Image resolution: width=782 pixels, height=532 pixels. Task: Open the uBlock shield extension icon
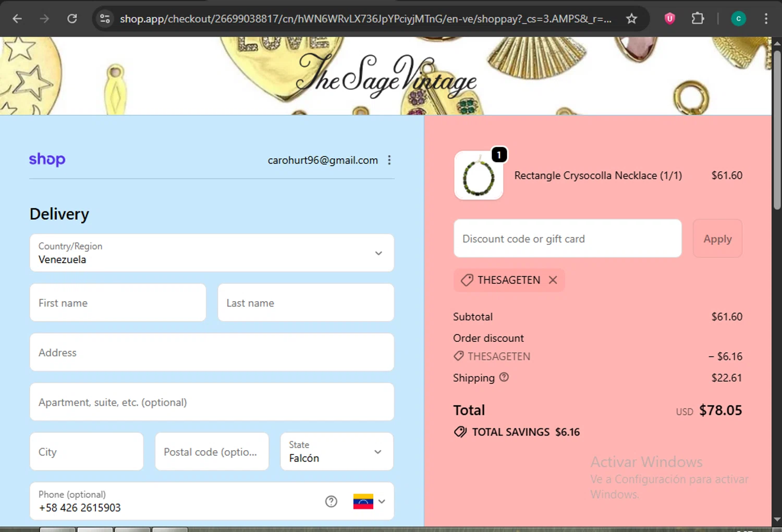[x=670, y=19]
